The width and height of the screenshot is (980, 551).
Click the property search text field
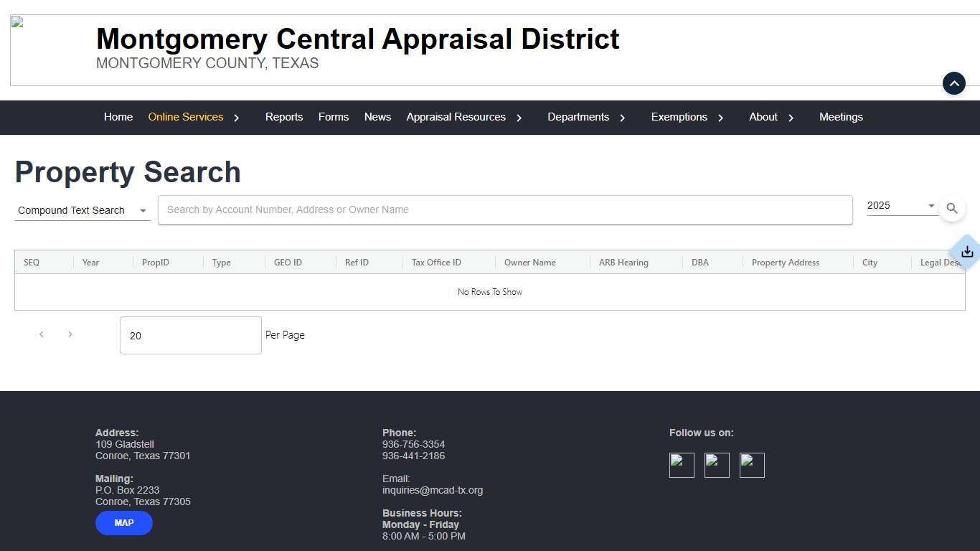tap(505, 209)
